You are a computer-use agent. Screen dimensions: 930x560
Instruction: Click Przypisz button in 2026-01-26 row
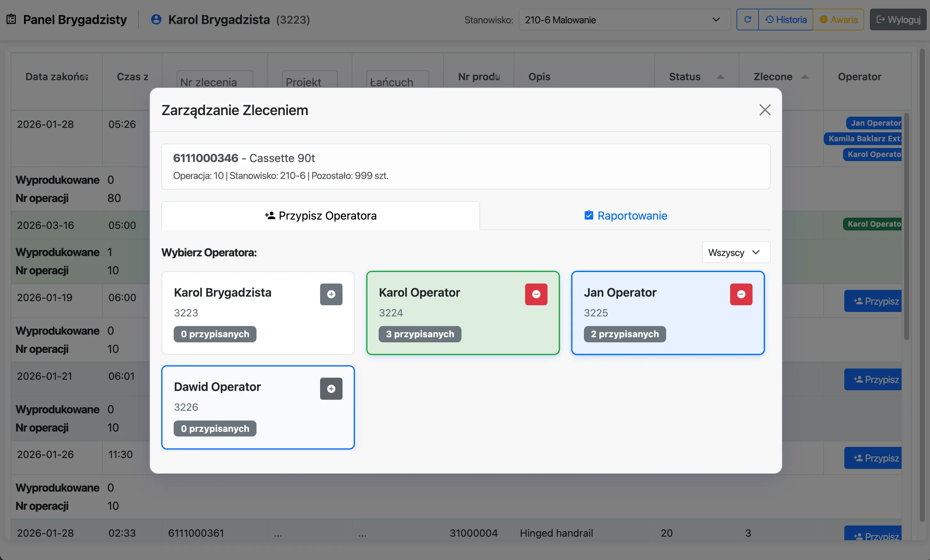[x=873, y=458]
